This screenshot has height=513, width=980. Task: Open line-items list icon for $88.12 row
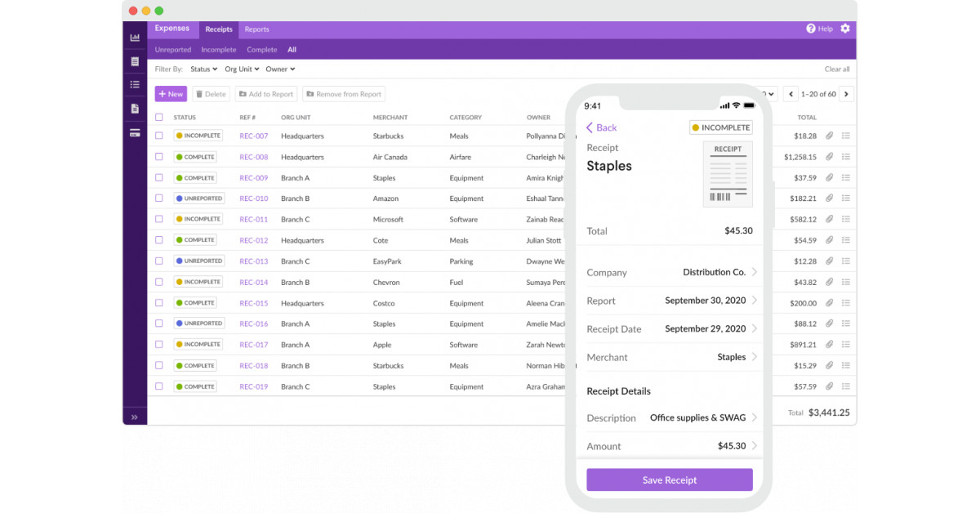846,323
